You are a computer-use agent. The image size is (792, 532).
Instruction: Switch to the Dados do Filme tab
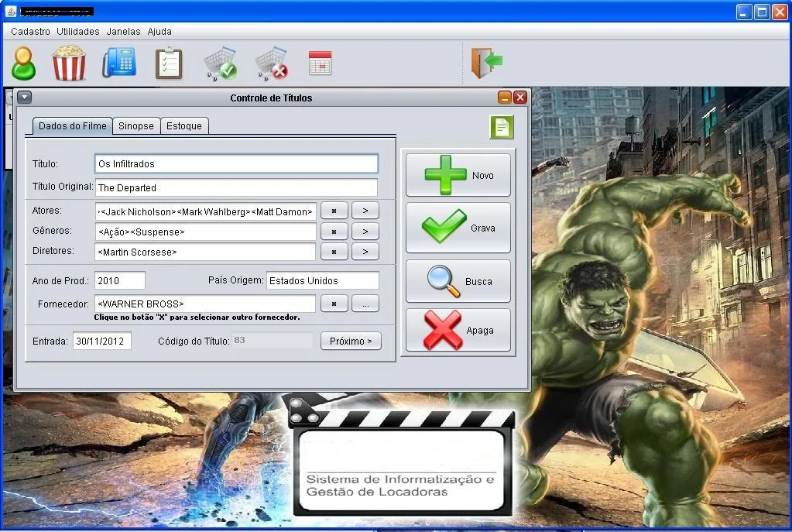[x=73, y=125]
